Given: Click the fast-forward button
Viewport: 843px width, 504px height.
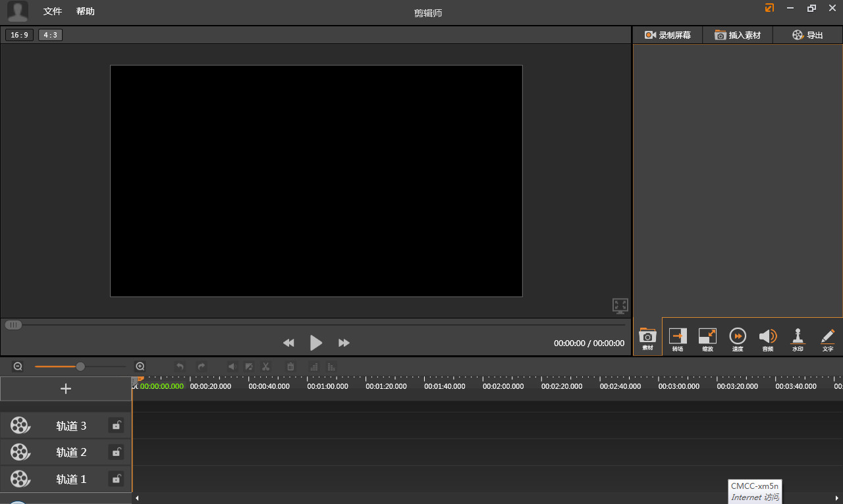Looking at the screenshot, I should tap(344, 343).
